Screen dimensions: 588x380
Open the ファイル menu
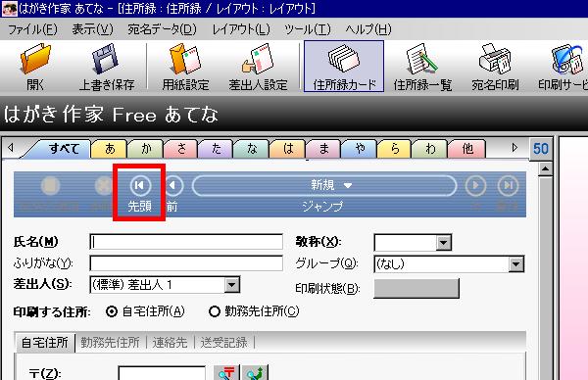pyautogui.click(x=32, y=29)
